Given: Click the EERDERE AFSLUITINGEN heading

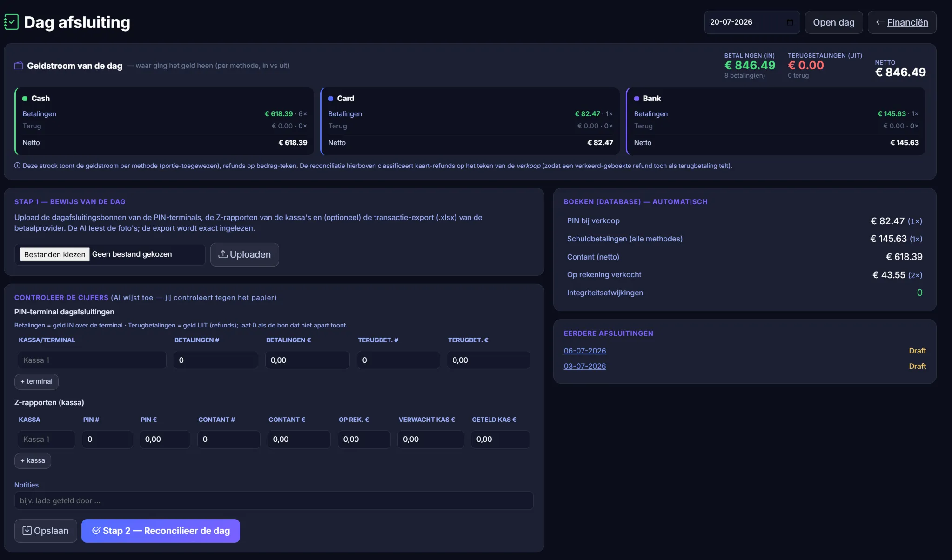Looking at the screenshot, I should pos(608,333).
